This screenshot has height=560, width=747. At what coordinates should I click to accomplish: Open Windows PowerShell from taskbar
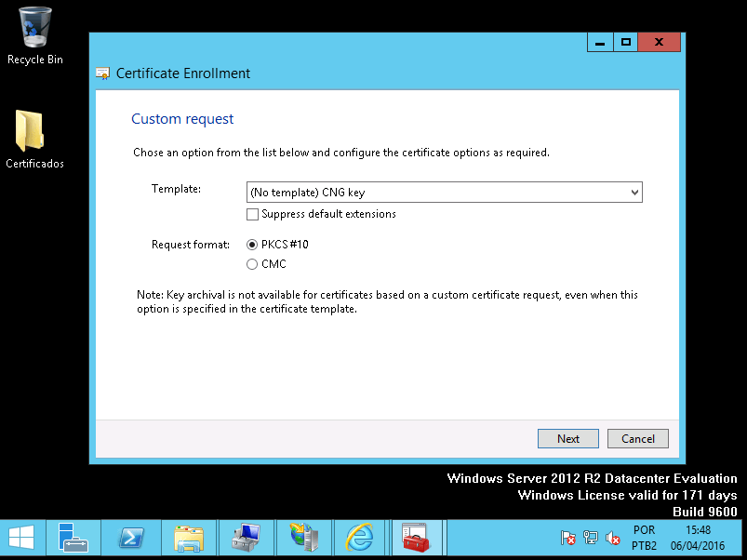[x=131, y=538]
